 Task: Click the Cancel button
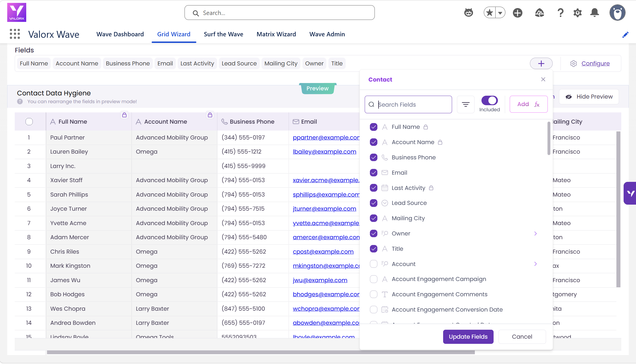522,337
